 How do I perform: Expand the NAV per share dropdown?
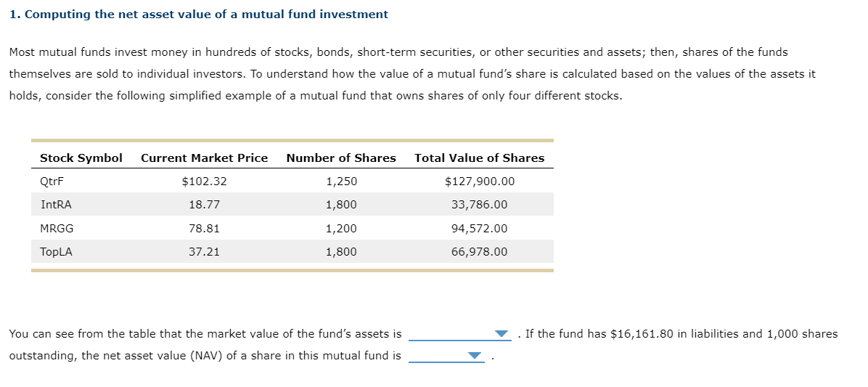[446, 356]
